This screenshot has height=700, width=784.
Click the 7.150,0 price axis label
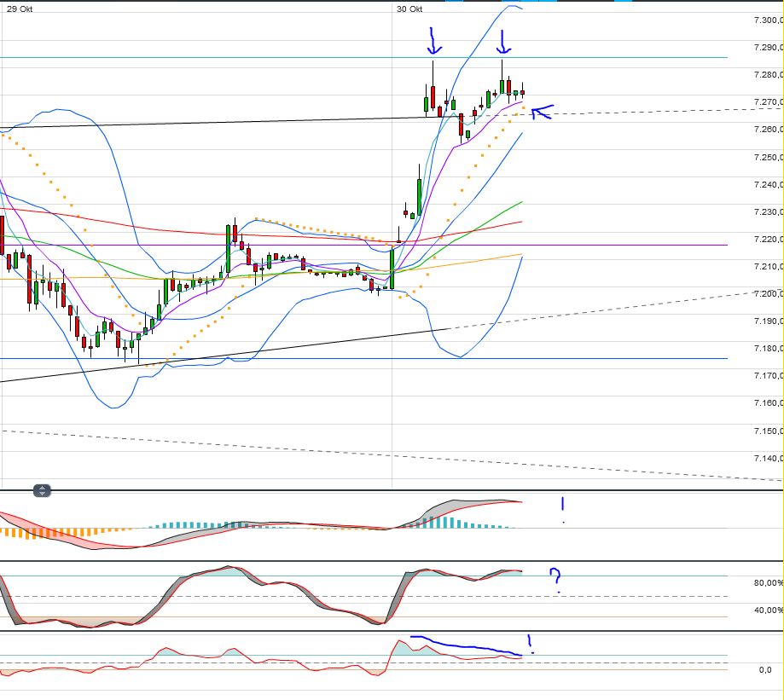coord(769,431)
